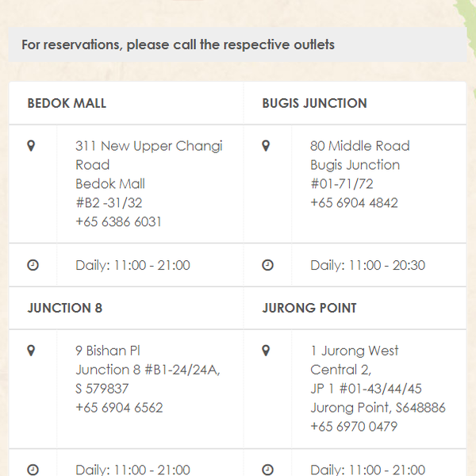
Task: Select the JURONG POINT outlet heading
Action: click(309, 308)
